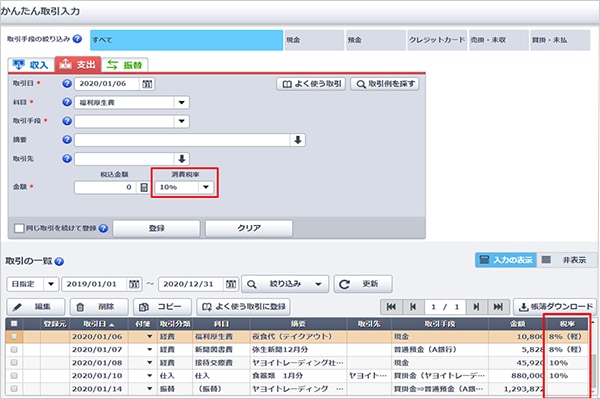Expand the 取引手段 dropdown in form
This screenshot has width=600, height=399.
pyautogui.click(x=181, y=121)
